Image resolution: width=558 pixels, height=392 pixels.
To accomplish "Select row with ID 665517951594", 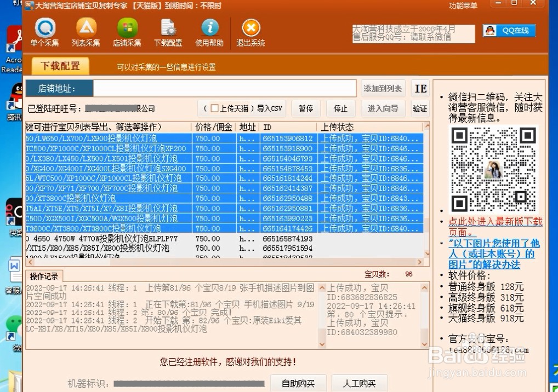I will pos(225,248).
